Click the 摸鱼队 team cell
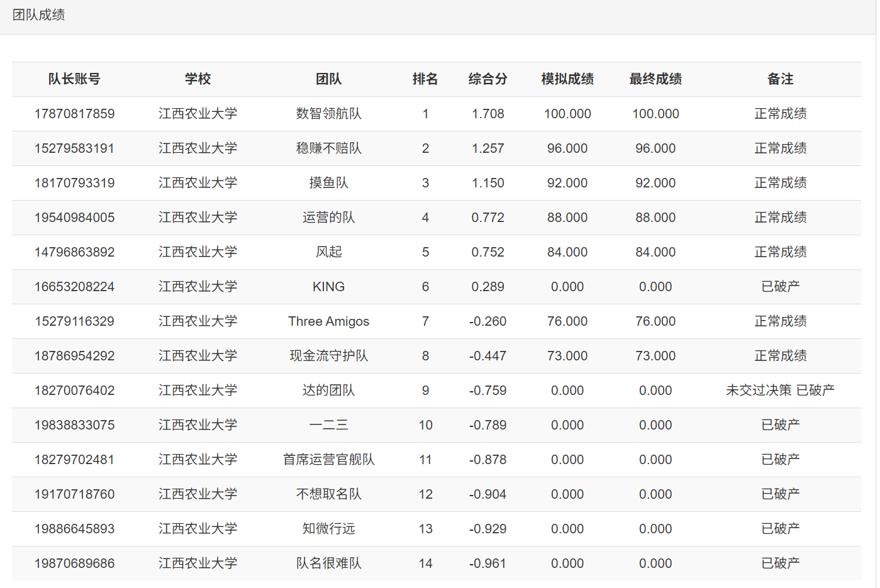The width and height of the screenshot is (880, 588). click(328, 183)
